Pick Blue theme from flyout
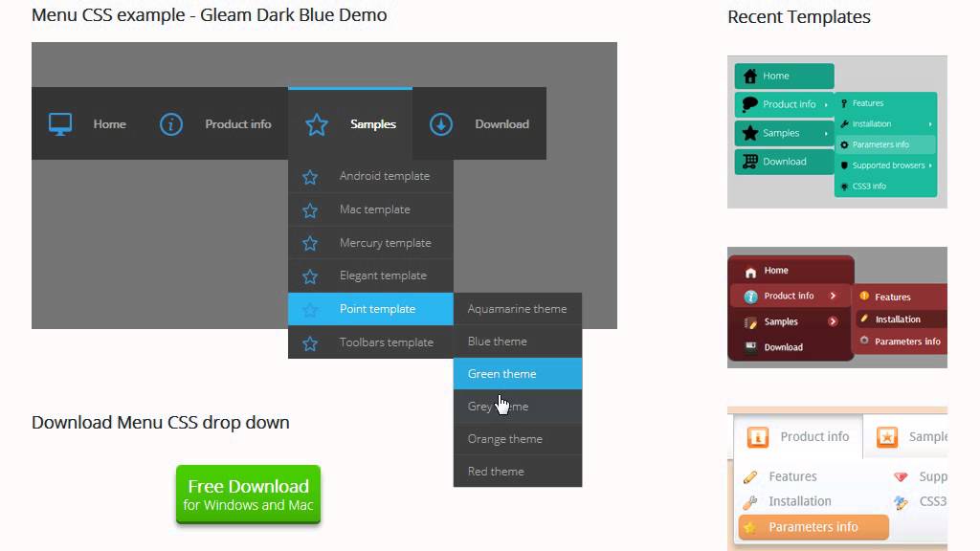980x551 pixels. click(518, 342)
